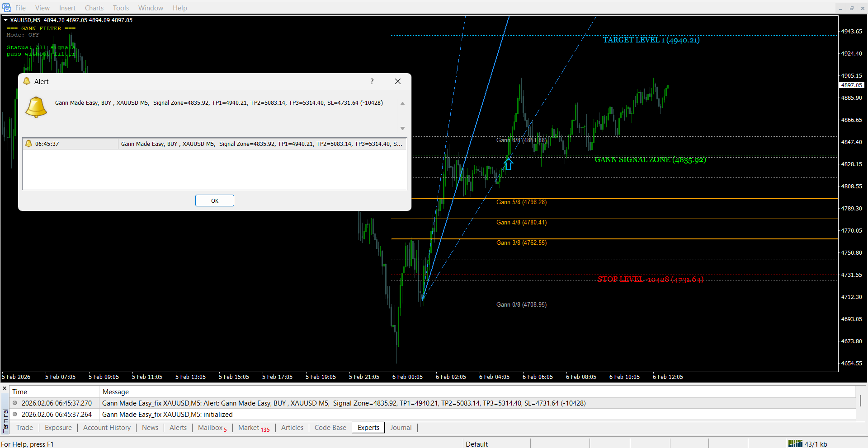868x448 pixels.
Task: Switch to the Alerts tab in the Terminal
Action: [x=178, y=428]
